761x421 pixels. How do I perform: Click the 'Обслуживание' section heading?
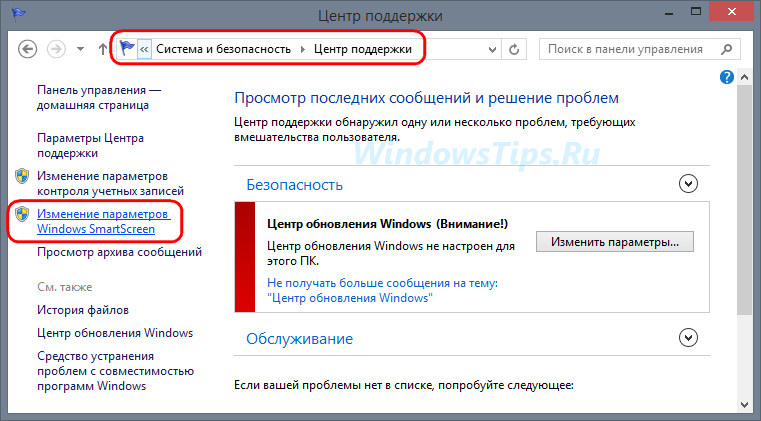click(299, 339)
